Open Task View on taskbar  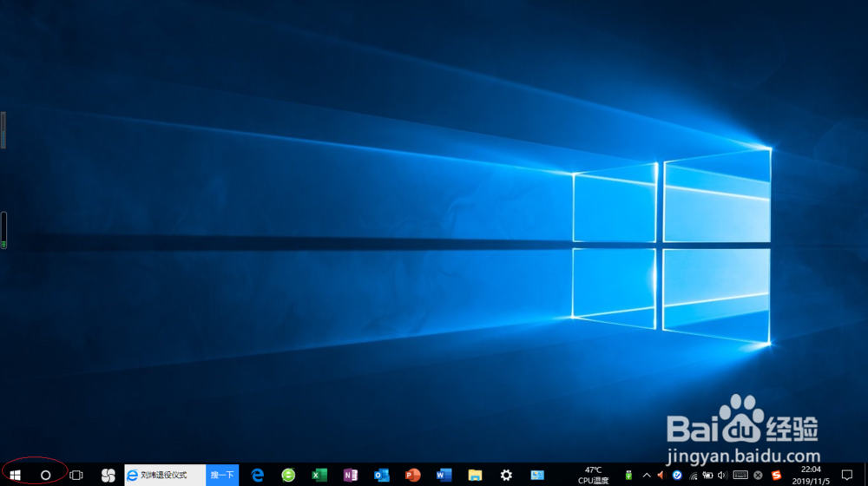[x=76, y=475]
